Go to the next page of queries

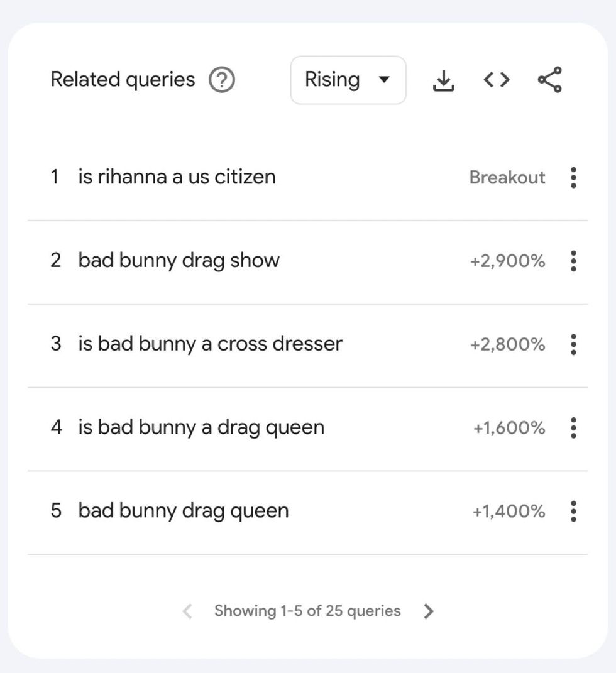point(429,610)
